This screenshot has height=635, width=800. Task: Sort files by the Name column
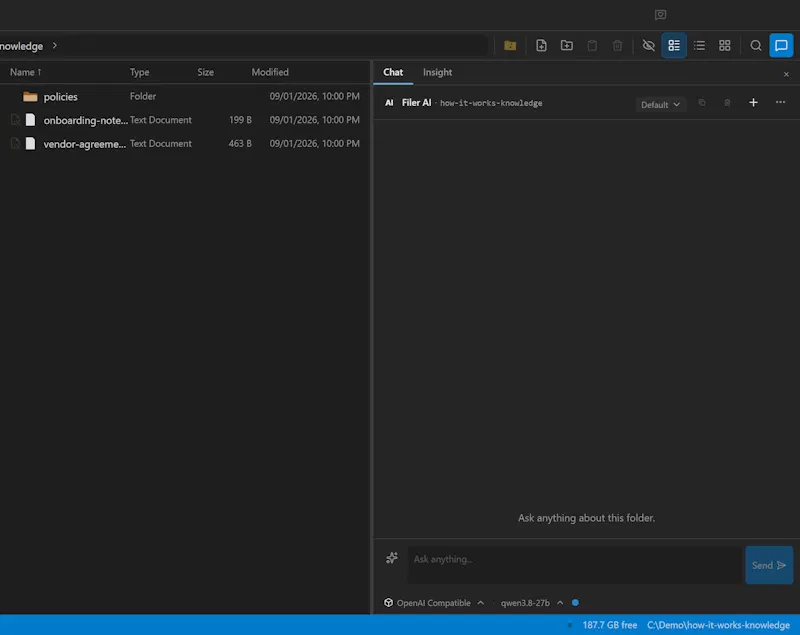pyautogui.click(x=25, y=72)
